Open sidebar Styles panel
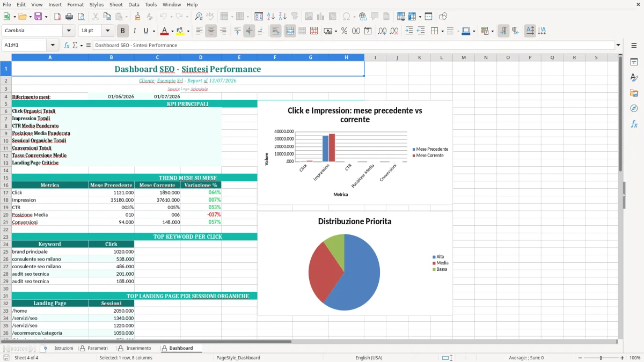The image size is (644, 362). (634, 77)
